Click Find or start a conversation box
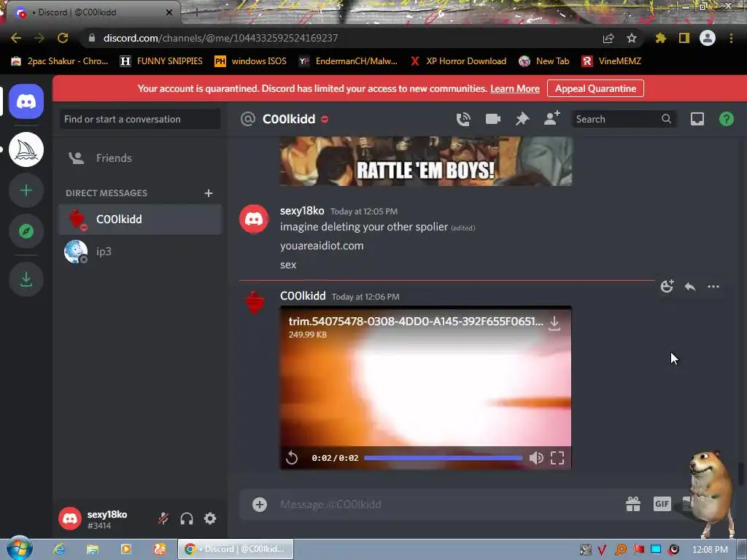747x560 pixels. point(140,119)
